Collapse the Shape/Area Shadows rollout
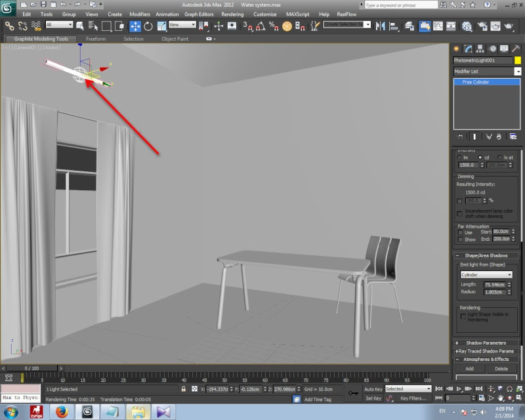The height and width of the screenshot is (420, 525). (x=486, y=255)
